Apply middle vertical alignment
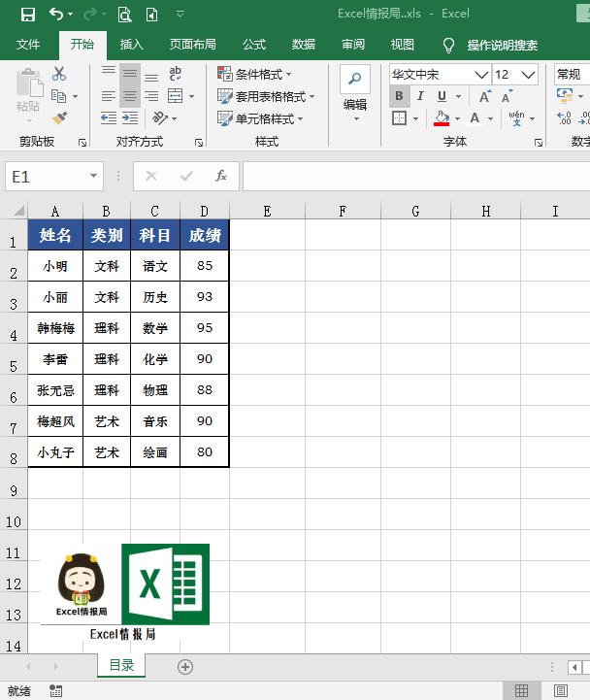The image size is (590, 700). click(130, 74)
